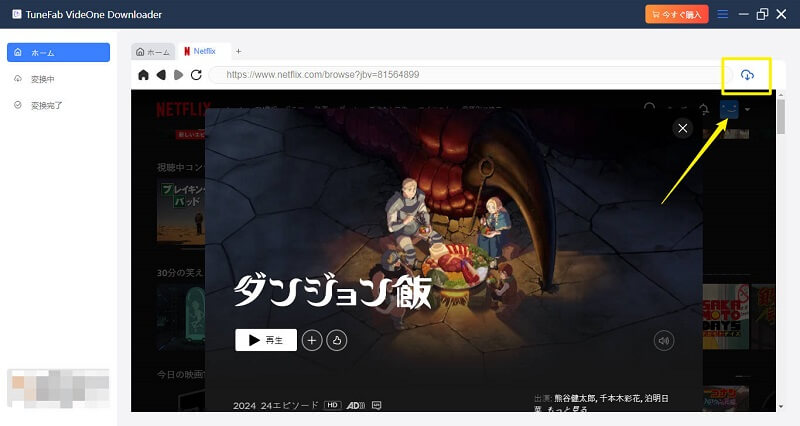Click the subtitles icon in details row

377,406
